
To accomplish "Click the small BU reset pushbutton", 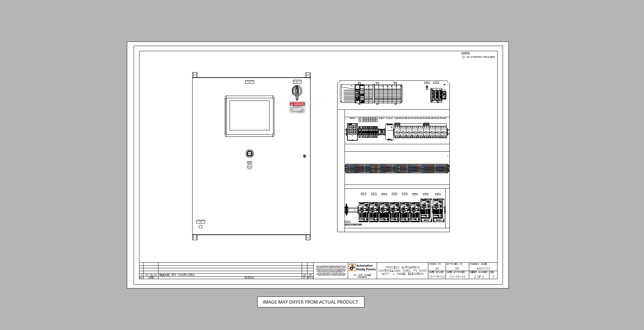I will 250,167.
